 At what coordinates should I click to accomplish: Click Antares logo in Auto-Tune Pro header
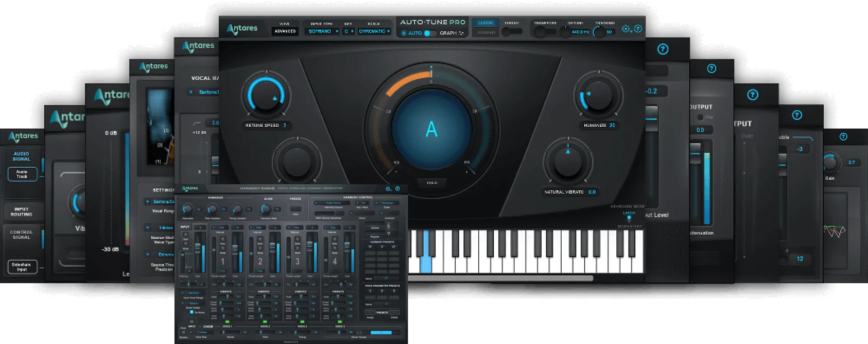[x=242, y=29]
